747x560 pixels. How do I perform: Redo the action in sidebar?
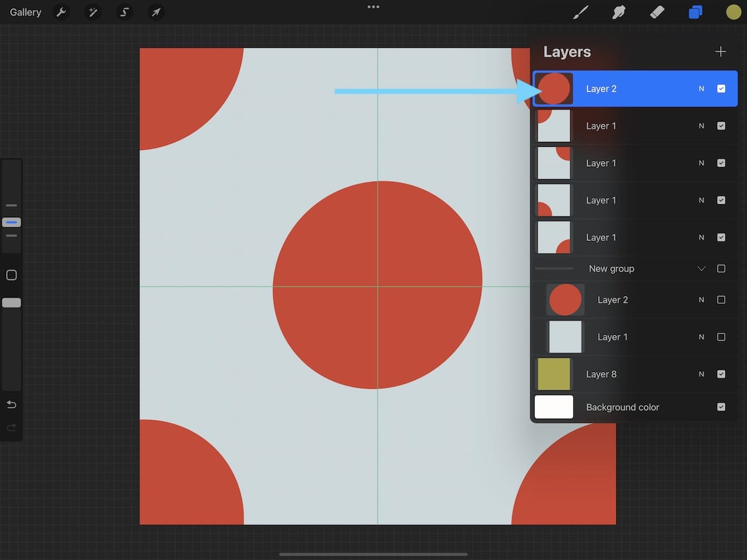pyautogui.click(x=11, y=427)
